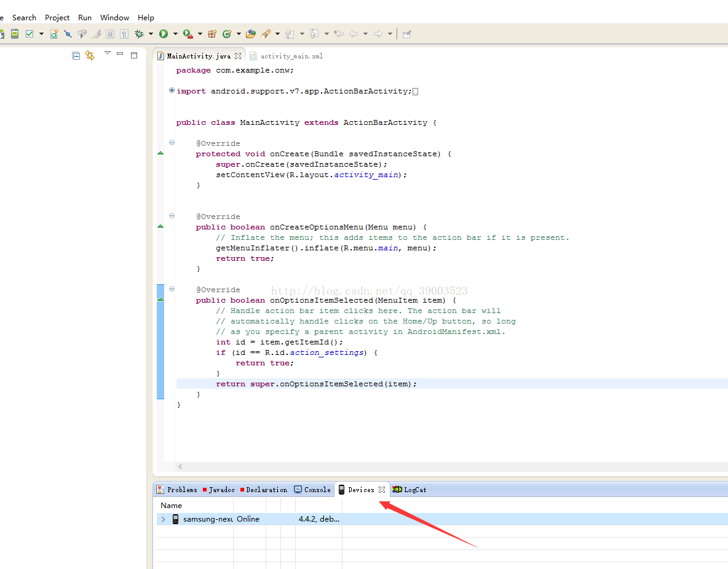Click the Run External Tools icon

click(188, 34)
